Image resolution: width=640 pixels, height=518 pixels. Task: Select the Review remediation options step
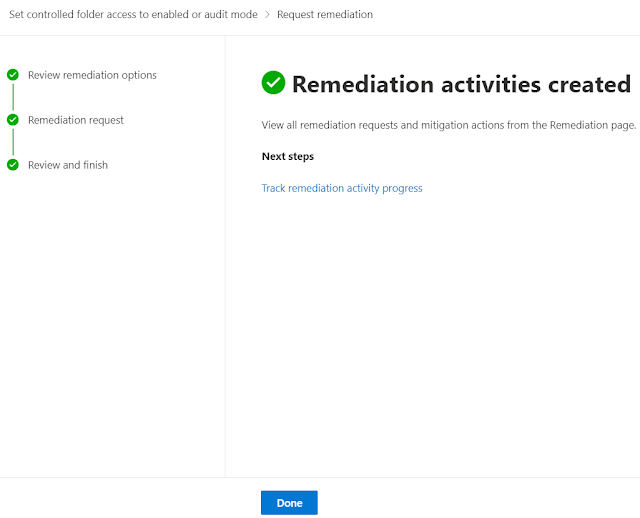[x=92, y=75]
